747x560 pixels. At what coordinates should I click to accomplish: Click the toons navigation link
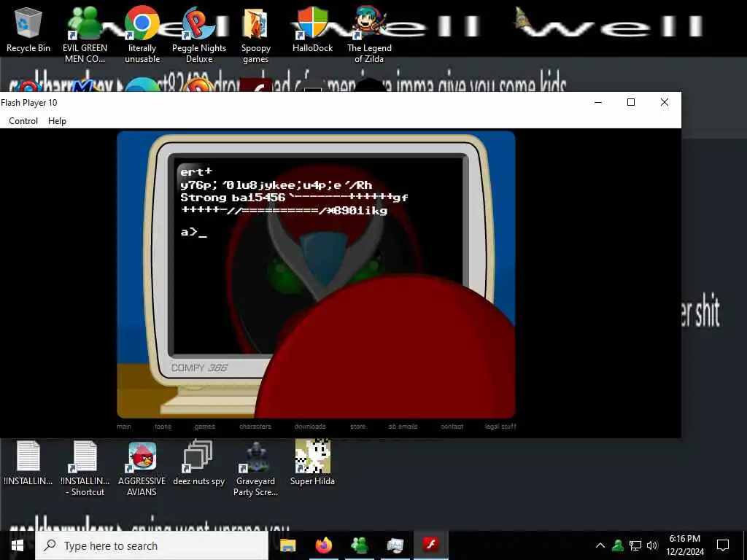tap(163, 426)
